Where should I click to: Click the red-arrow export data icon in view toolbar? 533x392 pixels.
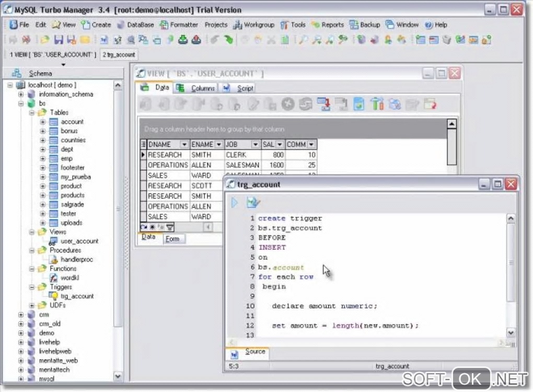pyautogui.click(x=323, y=105)
